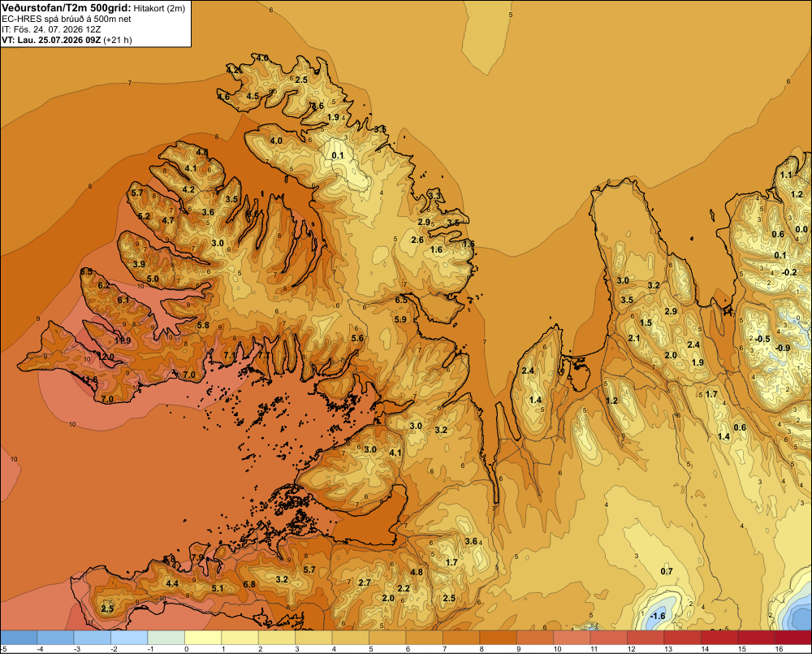Choose the dark red legend swatch between 15 and 16
The image size is (812, 654).
click(756, 638)
